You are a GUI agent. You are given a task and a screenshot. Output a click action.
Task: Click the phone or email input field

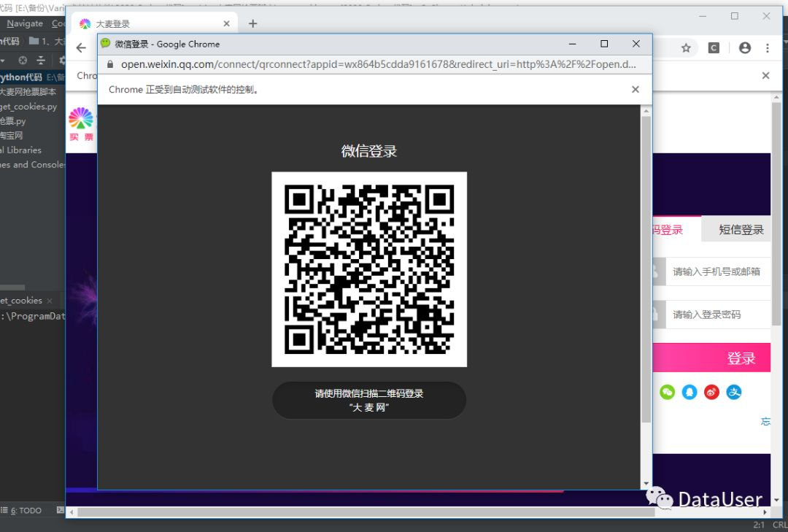[717, 271]
